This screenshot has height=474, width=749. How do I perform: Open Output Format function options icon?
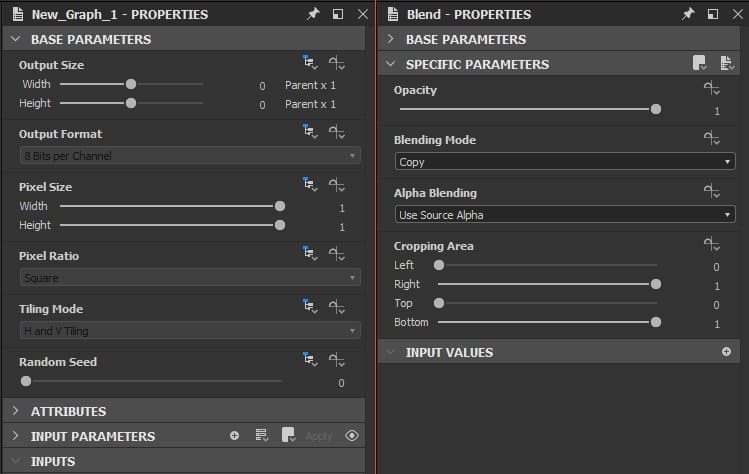tap(337, 131)
